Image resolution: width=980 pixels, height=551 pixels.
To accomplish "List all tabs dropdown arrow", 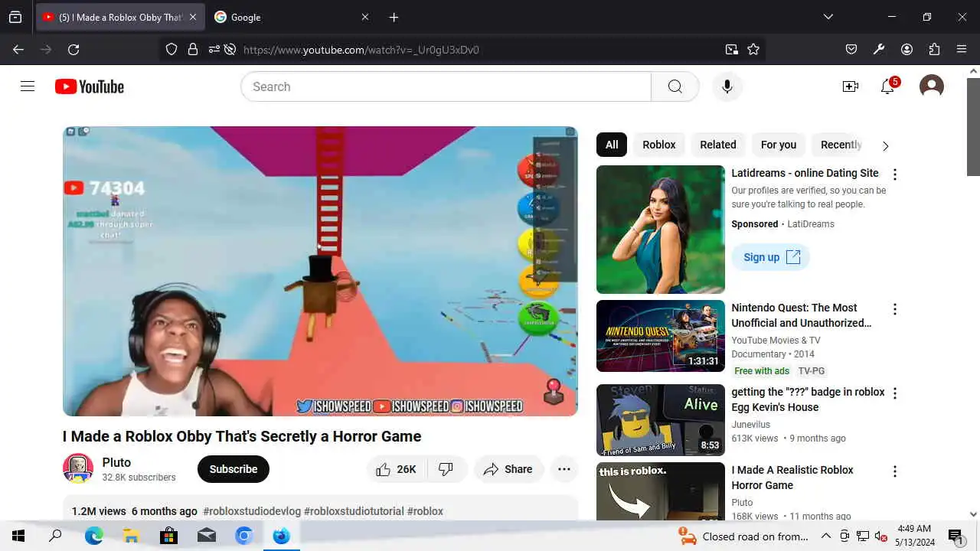I will [828, 17].
